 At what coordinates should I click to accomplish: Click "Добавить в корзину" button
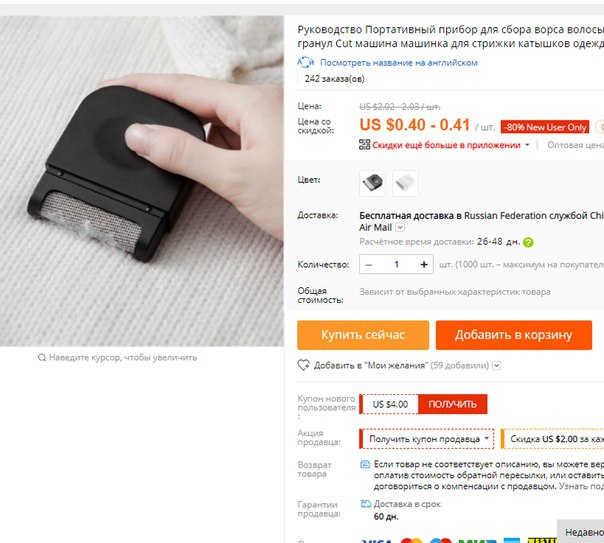click(514, 335)
